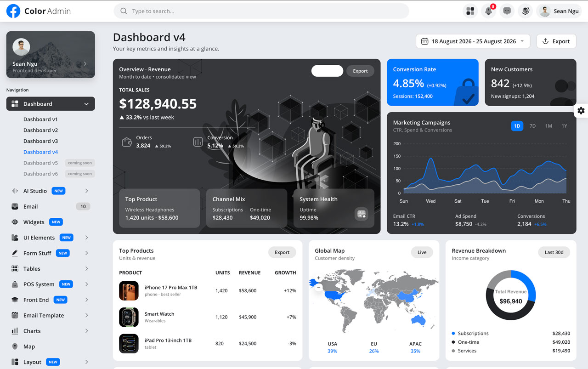Screen dimensions: 588x369
Task: Click the Smart Watch product thumbnail
Action: pyautogui.click(x=129, y=317)
